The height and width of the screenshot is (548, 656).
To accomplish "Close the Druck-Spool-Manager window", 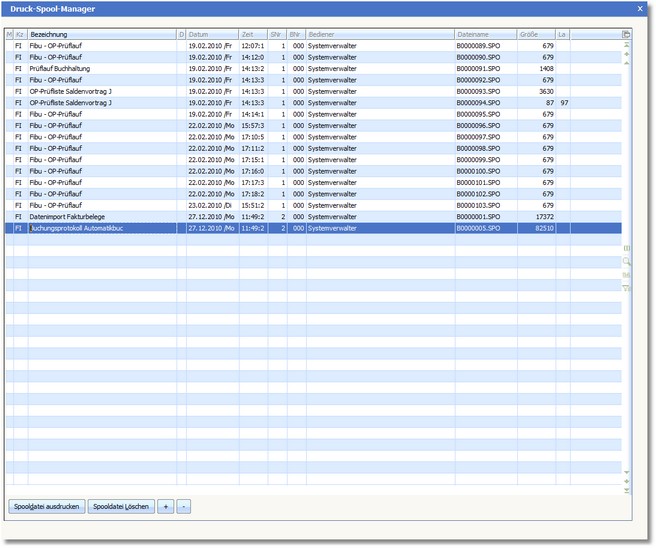I will point(640,8).
